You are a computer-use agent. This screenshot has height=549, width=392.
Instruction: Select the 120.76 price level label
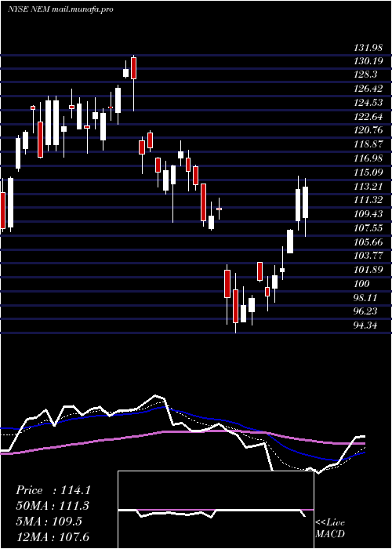pos(368,131)
